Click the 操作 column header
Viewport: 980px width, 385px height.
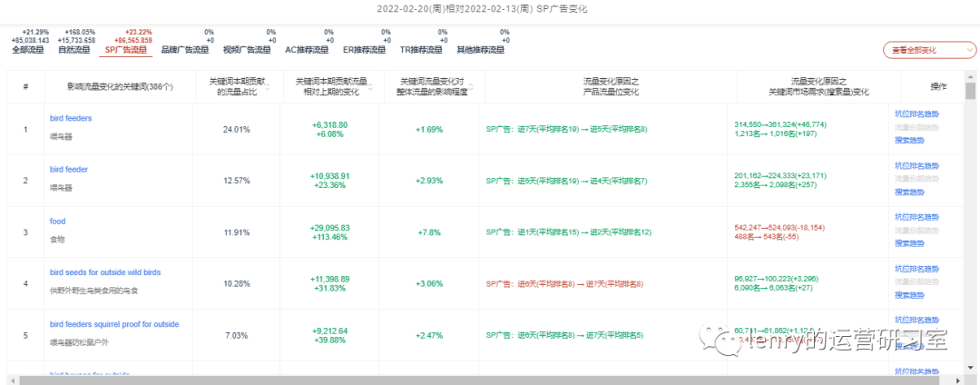(x=939, y=87)
